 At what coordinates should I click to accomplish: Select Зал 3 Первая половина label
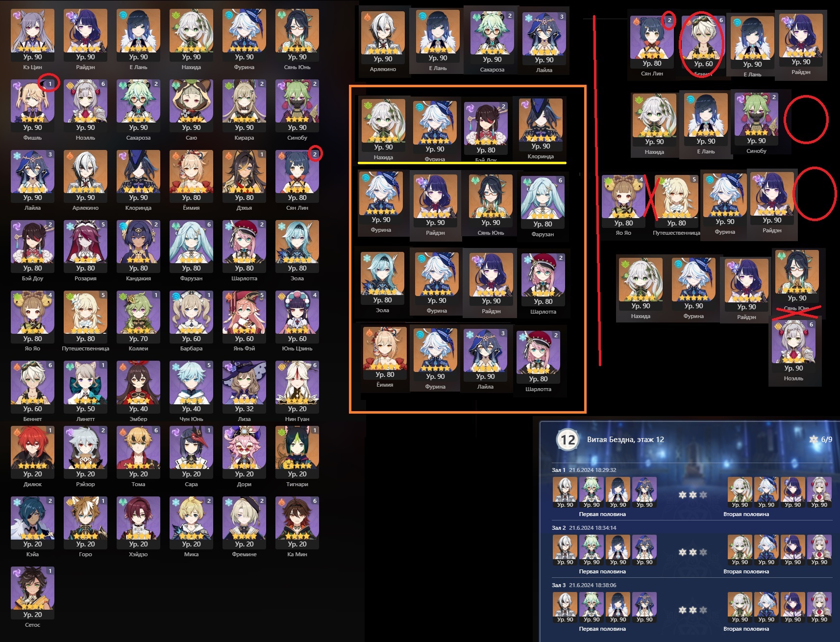(602, 629)
